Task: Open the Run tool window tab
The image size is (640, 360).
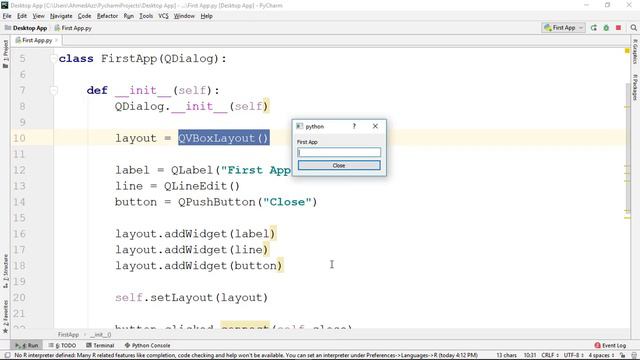Action: pyautogui.click(x=27, y=345)
